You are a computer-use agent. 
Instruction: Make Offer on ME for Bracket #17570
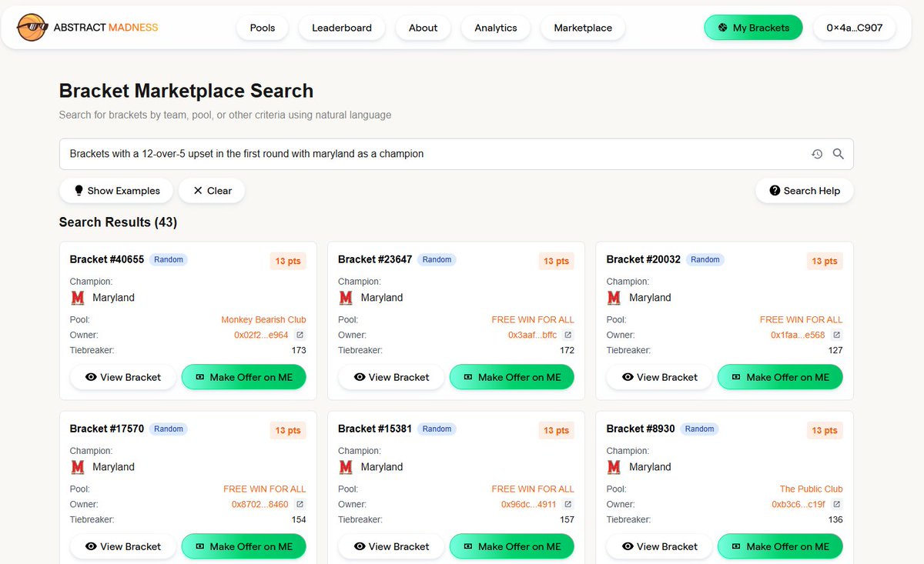(x=243, y=546)
